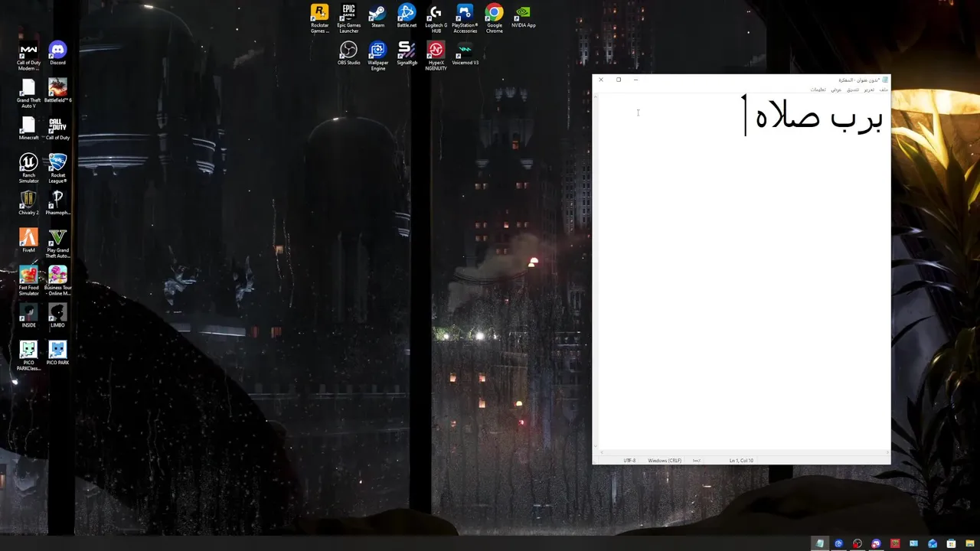Select the Grand Theft Auto V icon

pos(28,93)
